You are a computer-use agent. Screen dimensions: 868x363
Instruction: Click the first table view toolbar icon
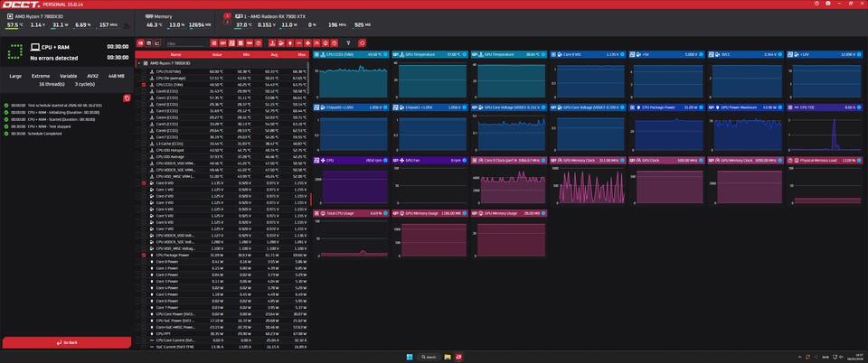coord(139,42)
